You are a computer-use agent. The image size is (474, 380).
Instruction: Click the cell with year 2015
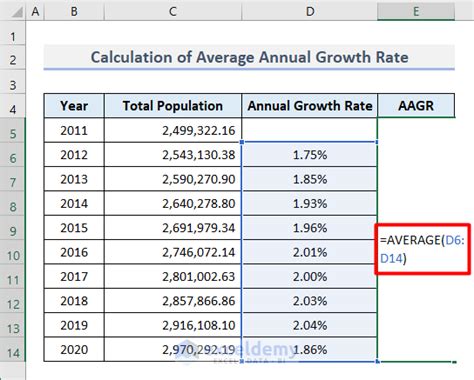click(x=74, y=228)
